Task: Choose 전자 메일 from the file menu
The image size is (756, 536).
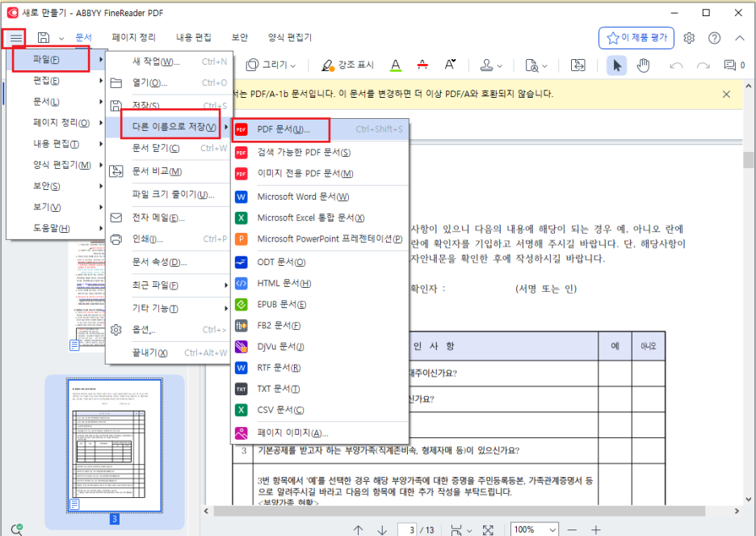Action: click(169, 218)
